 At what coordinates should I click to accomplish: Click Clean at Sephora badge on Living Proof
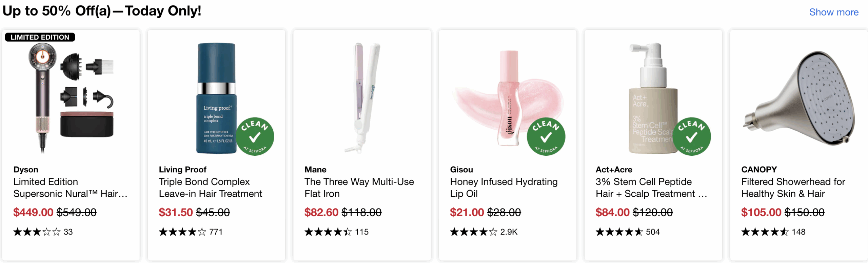click(x=255, y=136)
